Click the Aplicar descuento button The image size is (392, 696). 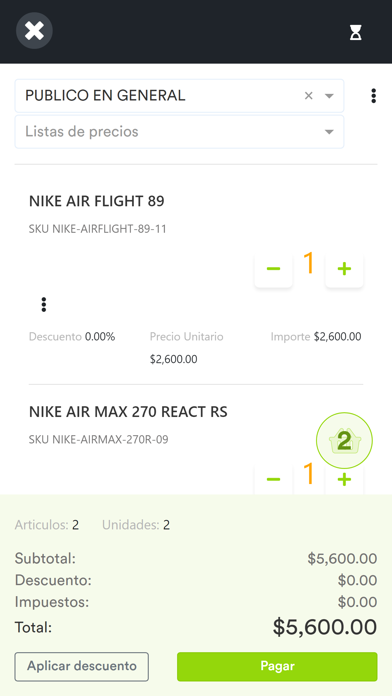click(82, 666)
